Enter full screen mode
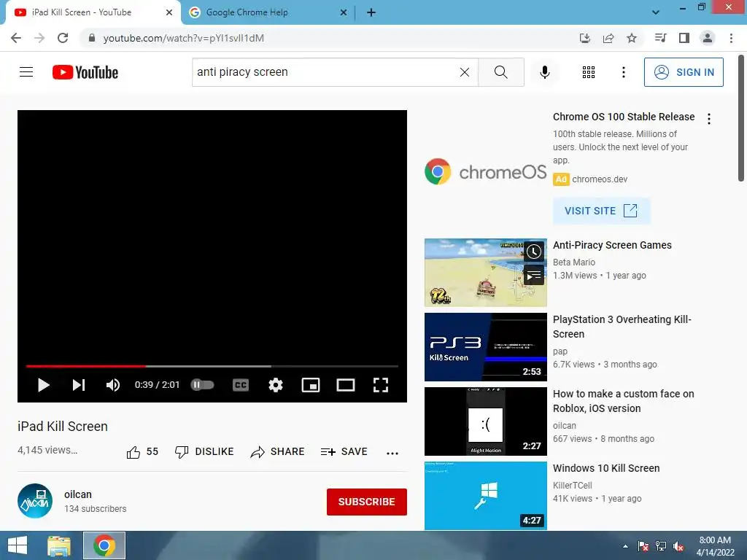This screenshot has width=747, height=560. tap(380, 385)
